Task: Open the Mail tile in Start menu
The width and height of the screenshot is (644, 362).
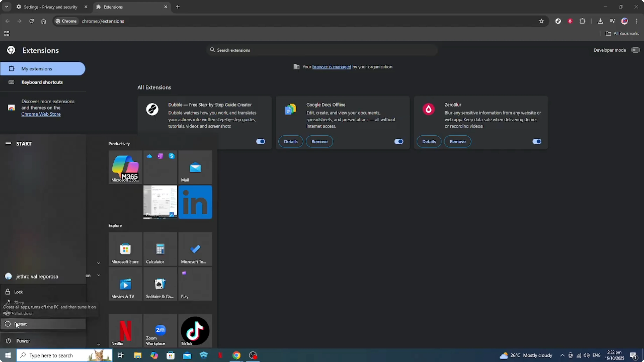Action: pos(195,167)
